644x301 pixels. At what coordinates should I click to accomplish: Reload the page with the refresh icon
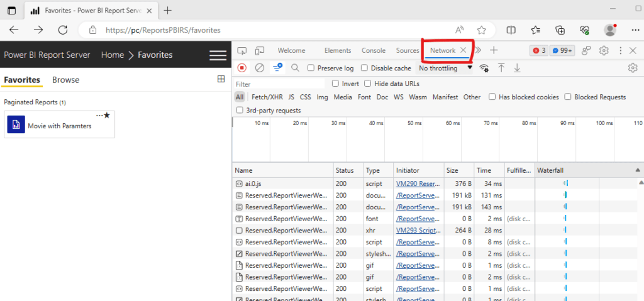pyautogui.click(x=62, y=30)
